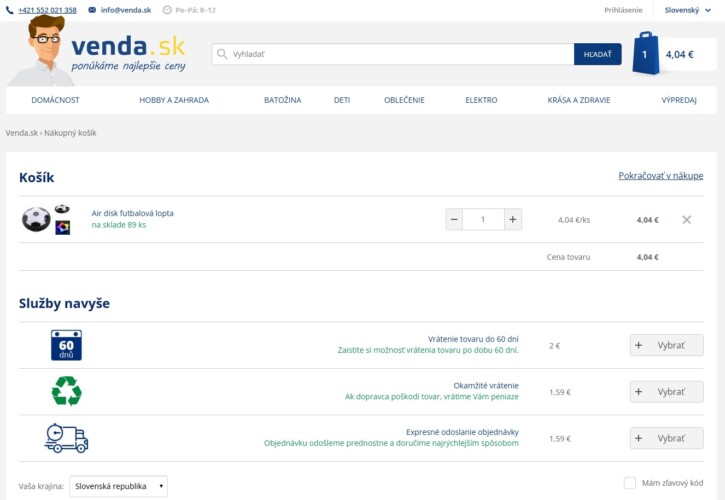
Task: Click the Pokračovať v nákupe link
Action: (x=661, y=176)
